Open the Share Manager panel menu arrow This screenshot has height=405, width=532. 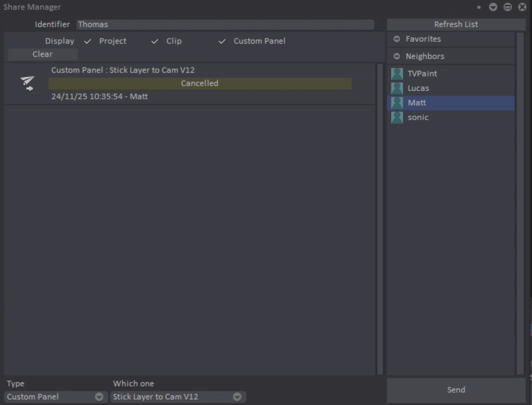493,7
